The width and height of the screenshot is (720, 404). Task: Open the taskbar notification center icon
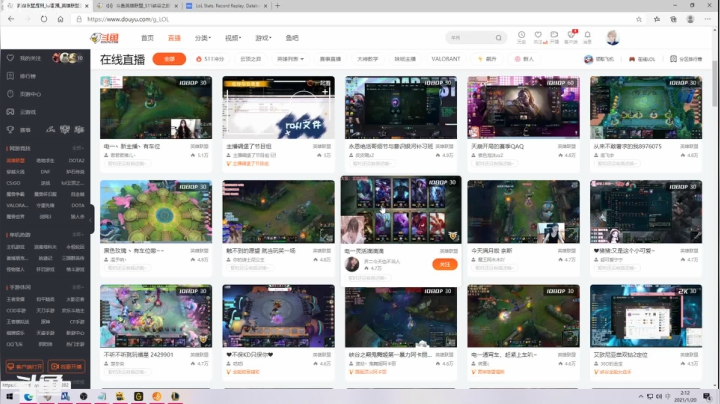pyautogui.click(x=707, y=396)
